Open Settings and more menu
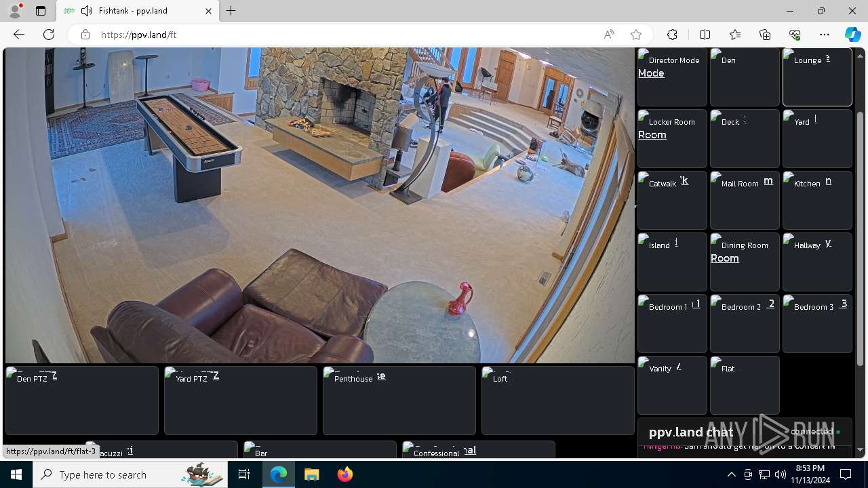This screenshot has height=488, width=868. point(825,35)
